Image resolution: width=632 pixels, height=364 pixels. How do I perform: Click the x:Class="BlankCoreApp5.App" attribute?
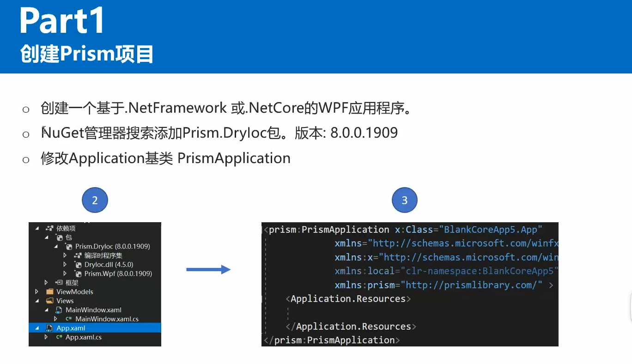point(468,230)
